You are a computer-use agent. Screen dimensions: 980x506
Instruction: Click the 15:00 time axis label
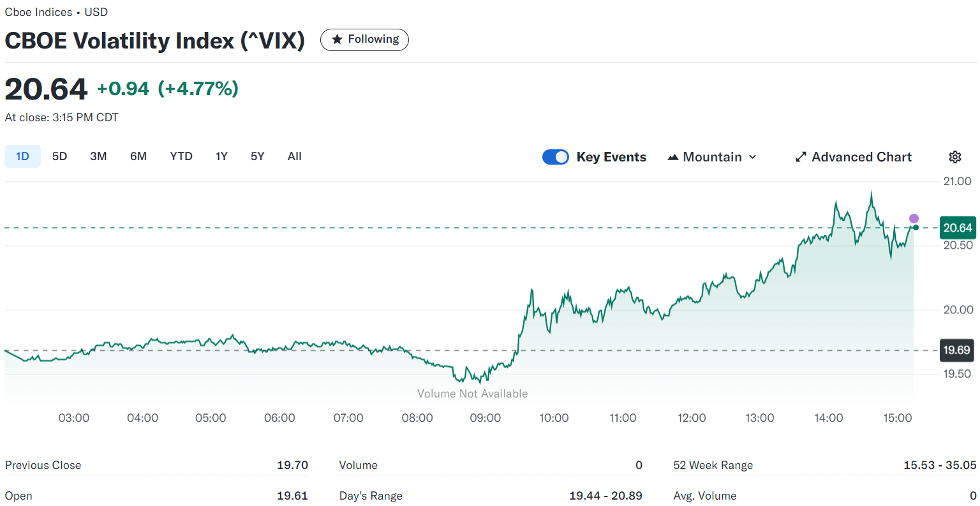898,418
